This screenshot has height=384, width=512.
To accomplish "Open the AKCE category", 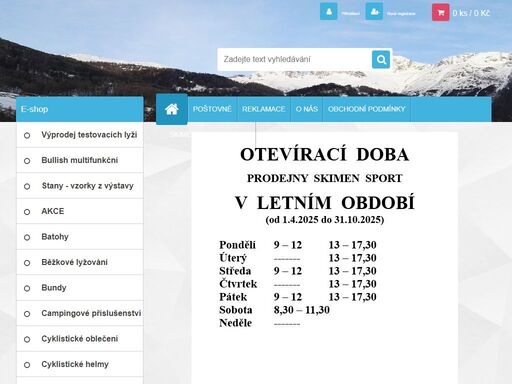I will [80, 211].
